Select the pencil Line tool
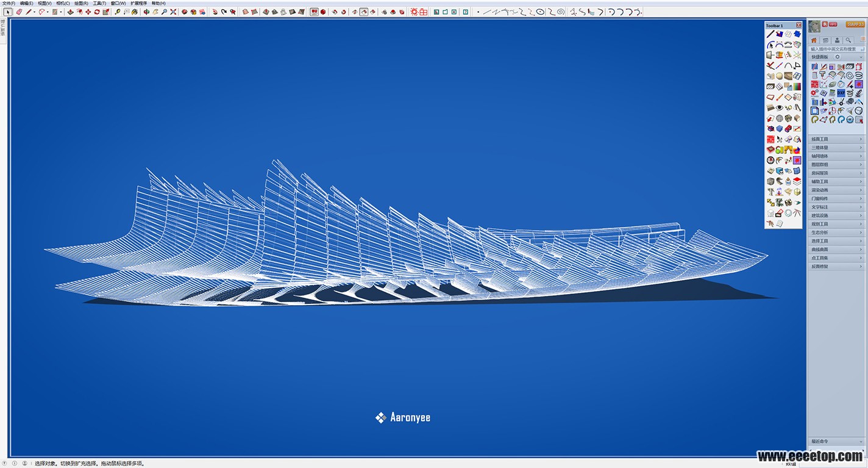Viewport: 868px width, 468px height. pos(28,12)
